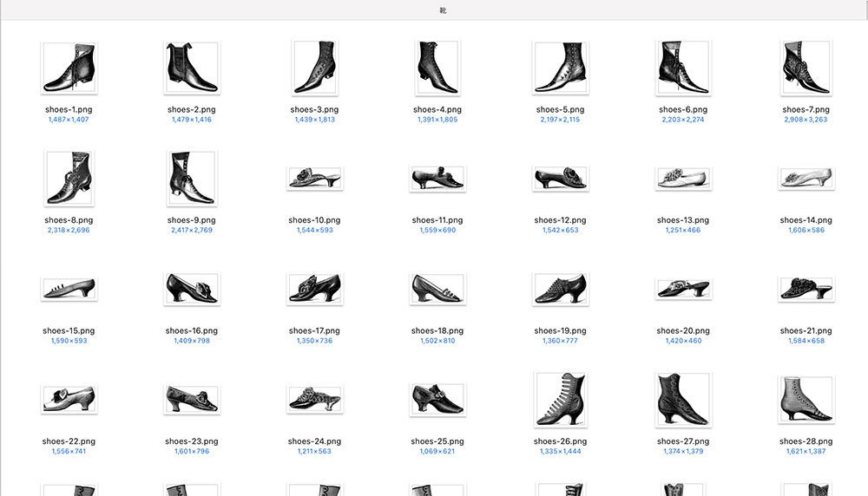Select the shoes-19.png studded shoe image

pyautogui.click(x=560, y=289)
